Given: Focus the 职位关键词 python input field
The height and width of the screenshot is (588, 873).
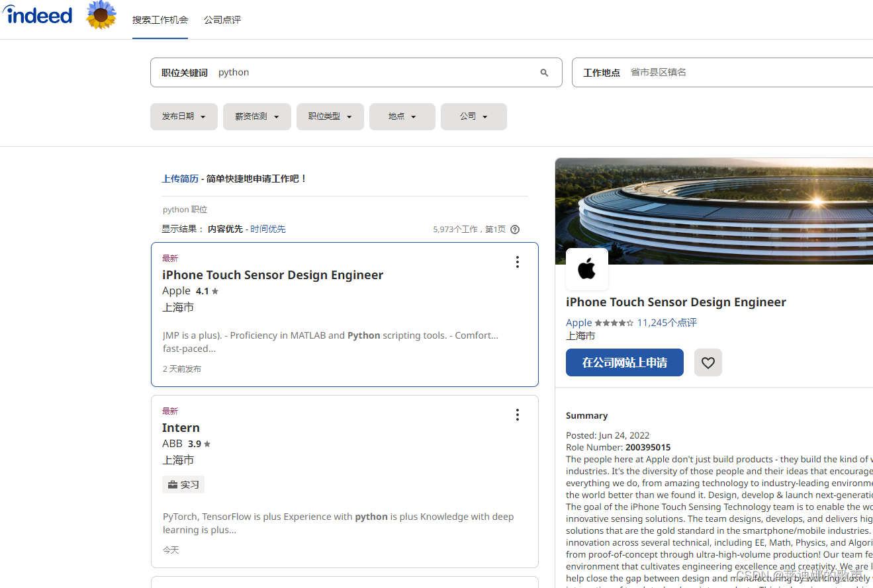Looking at the screenshot, I should (356, 73).
